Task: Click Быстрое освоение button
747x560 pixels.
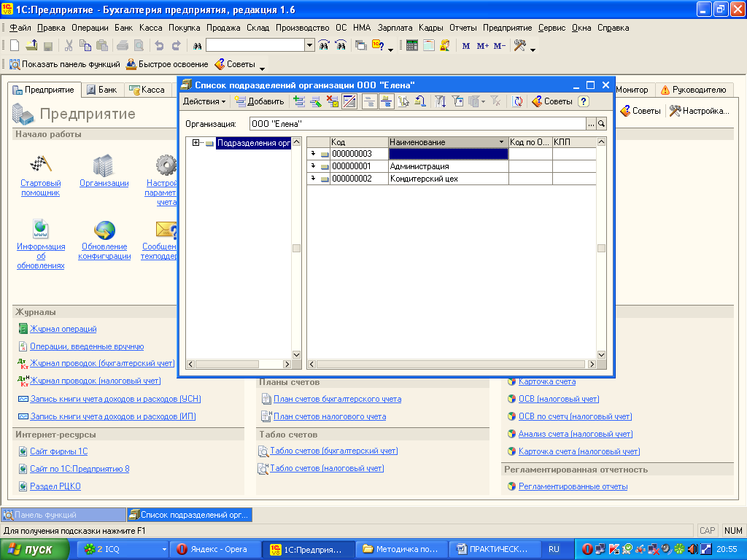Action: pos(167,64)
